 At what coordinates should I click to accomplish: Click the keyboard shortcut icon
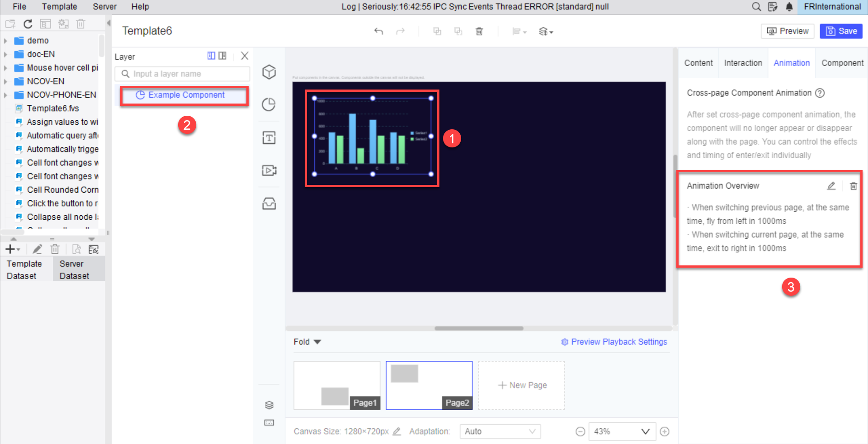coord(269,423)
